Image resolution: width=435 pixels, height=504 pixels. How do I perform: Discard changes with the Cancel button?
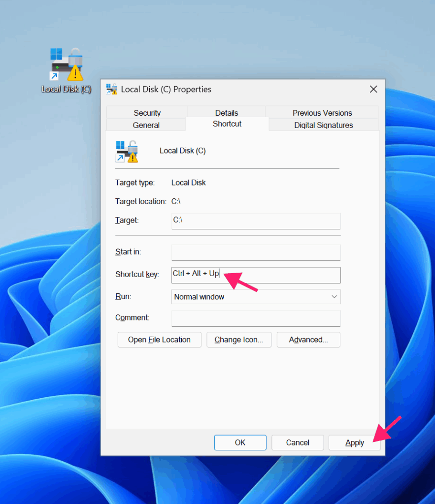(x=298, y=442)
